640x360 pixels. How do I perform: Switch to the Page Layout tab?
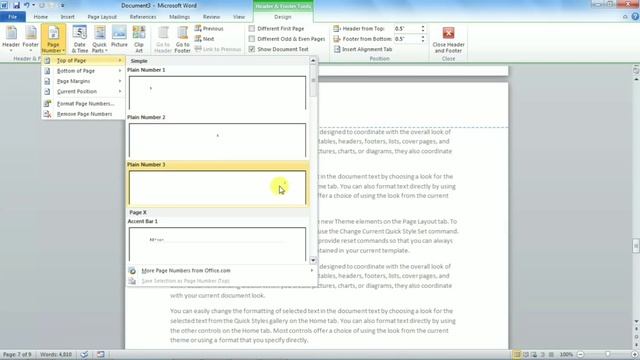[102, 17]
